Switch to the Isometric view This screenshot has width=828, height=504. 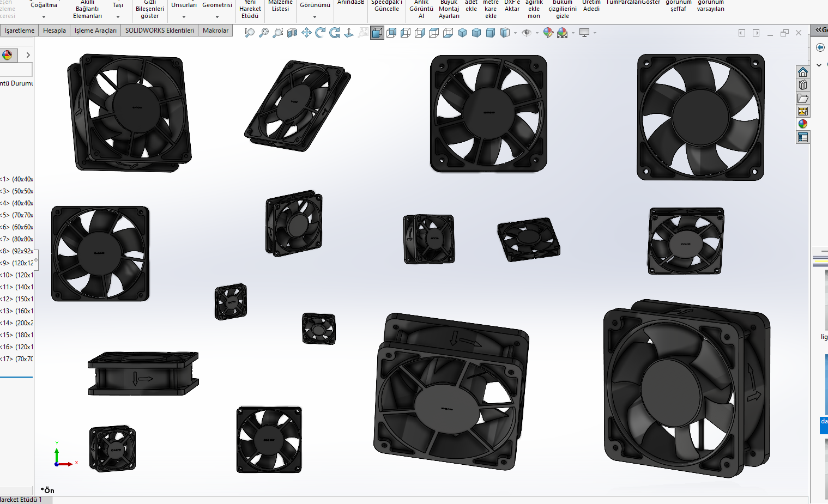click(x=462, y=33)
